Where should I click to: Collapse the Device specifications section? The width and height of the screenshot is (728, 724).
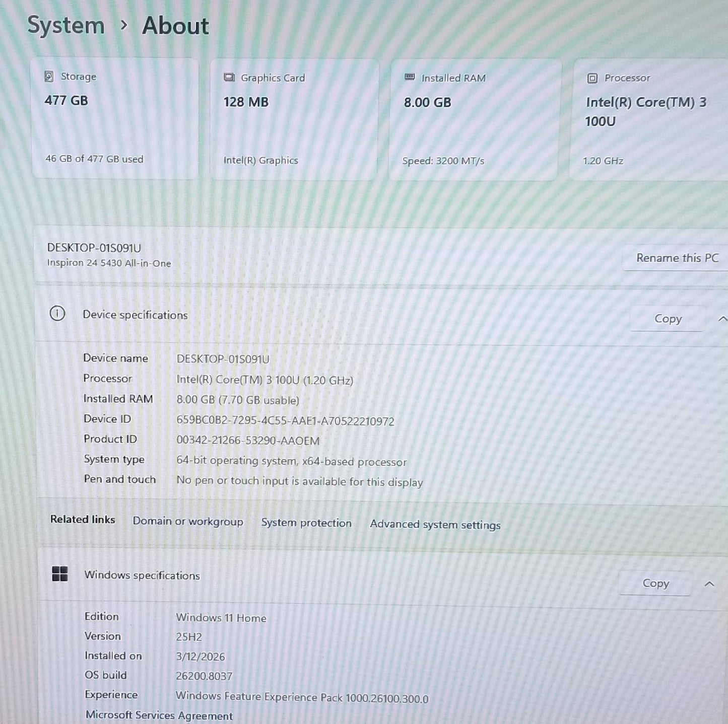(722, 318)
